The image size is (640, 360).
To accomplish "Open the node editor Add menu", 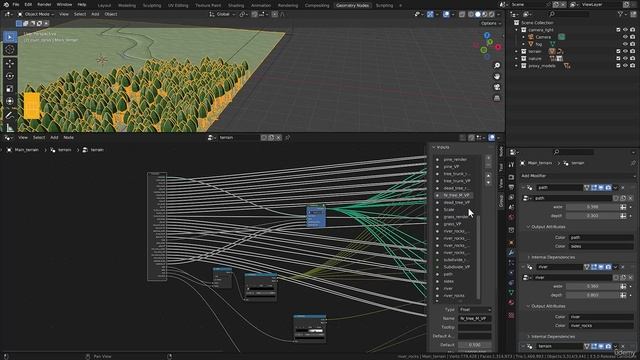I will [54, 138].
